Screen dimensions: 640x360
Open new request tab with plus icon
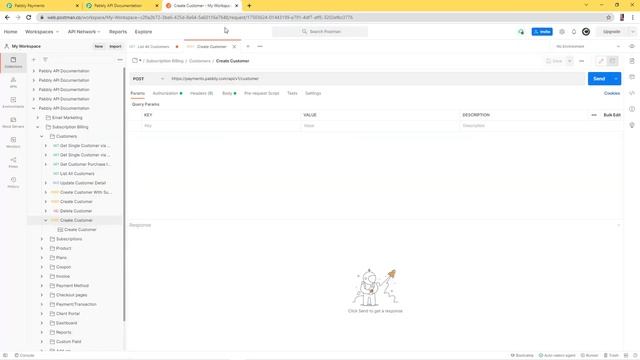coord(248,47)
